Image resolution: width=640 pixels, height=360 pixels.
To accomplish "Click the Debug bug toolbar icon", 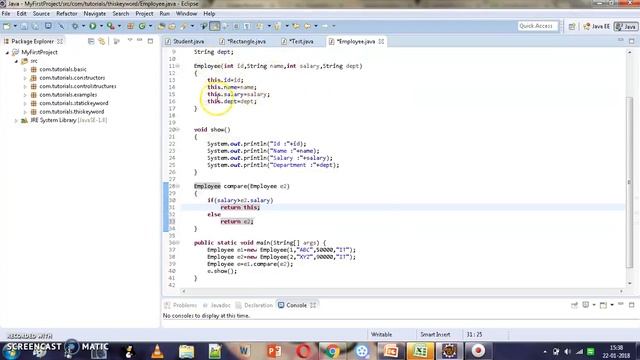I will tap(75, 26).
